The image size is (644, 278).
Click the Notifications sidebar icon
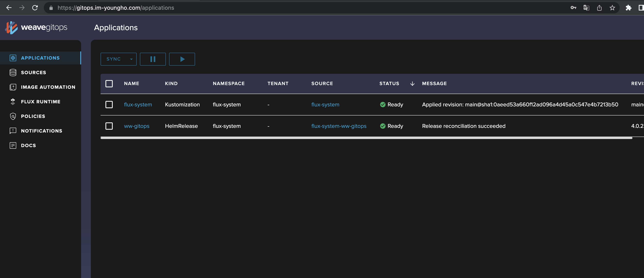pyautogui.click(x=13, y=131)
